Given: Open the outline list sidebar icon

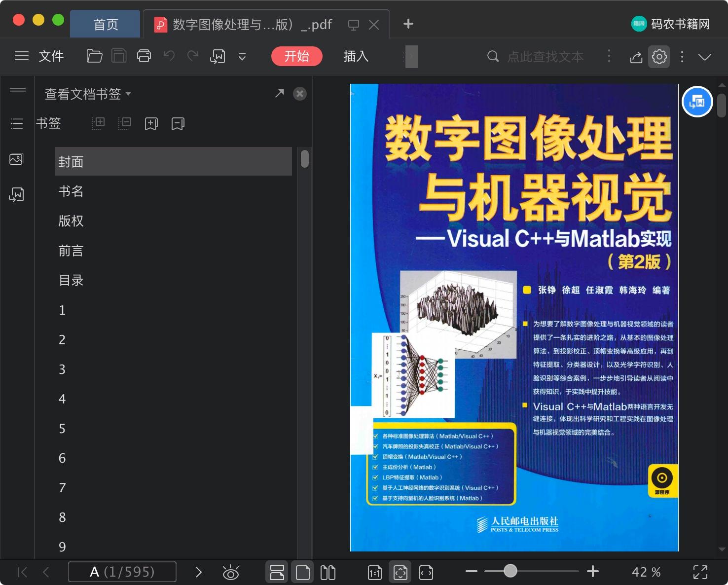Looking at the screenshot, I should (x=17, y=123).
